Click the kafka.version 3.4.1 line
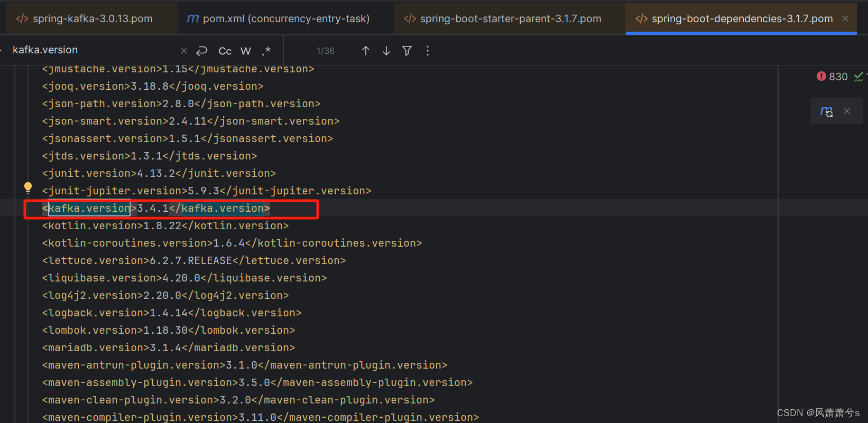The image size is (868, 423). 156,208
